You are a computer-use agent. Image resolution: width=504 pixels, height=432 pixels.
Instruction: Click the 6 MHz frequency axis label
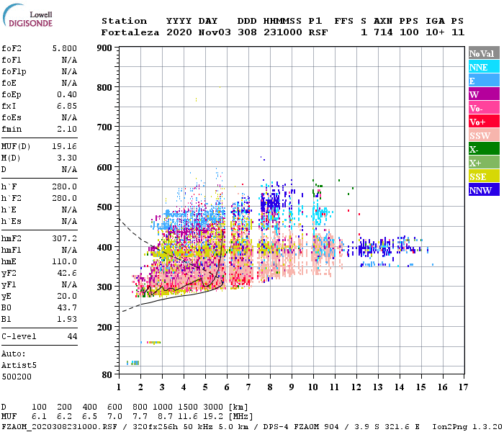[227, 387]
